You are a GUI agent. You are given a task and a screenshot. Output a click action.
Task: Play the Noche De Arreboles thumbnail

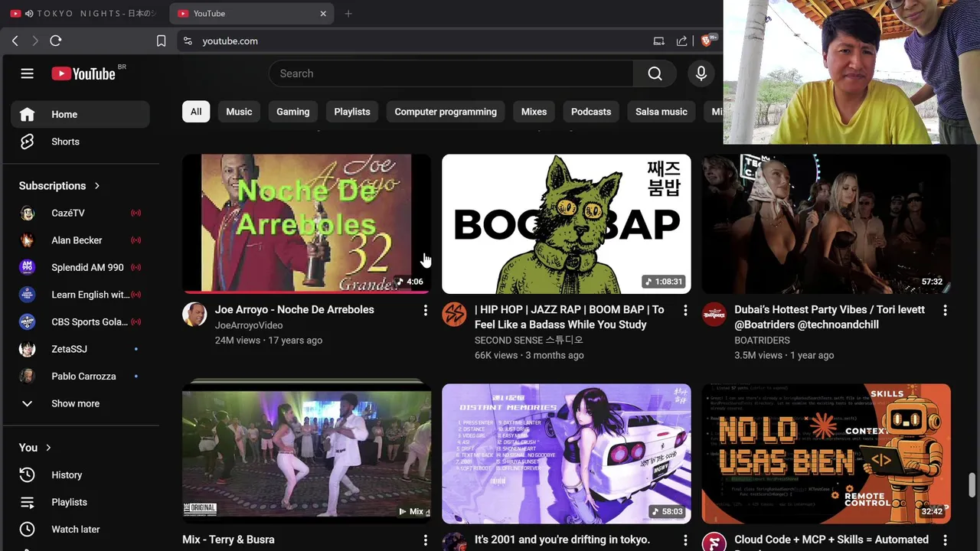[x=306, y=223]
